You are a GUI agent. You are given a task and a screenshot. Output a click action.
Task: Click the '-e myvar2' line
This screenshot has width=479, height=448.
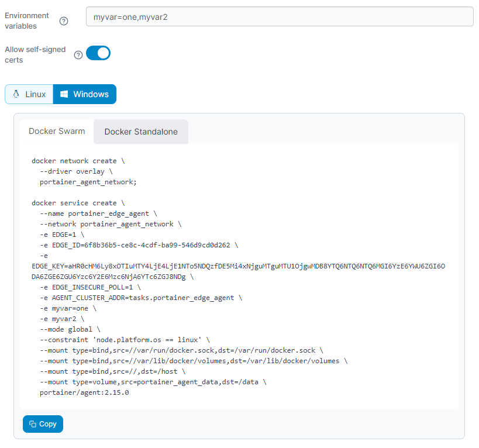62,319
